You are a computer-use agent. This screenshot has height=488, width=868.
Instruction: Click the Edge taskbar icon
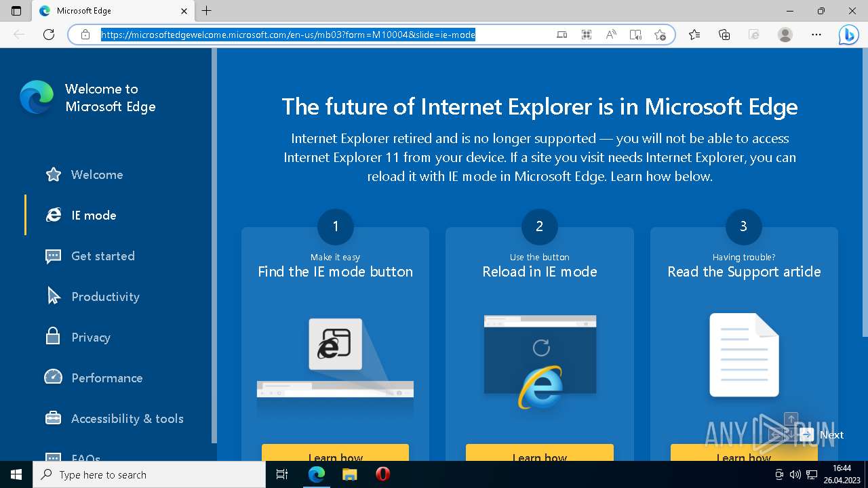pyautogui.click(x=316, y=474)
